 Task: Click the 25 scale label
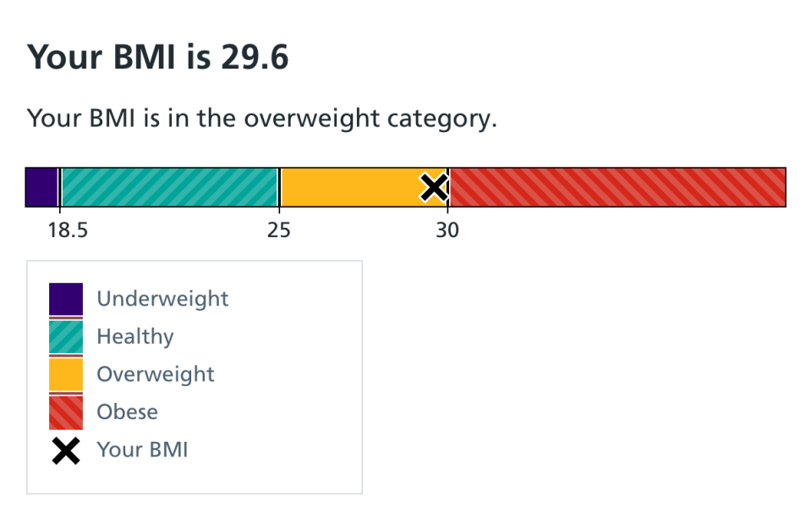coord(279,229)
